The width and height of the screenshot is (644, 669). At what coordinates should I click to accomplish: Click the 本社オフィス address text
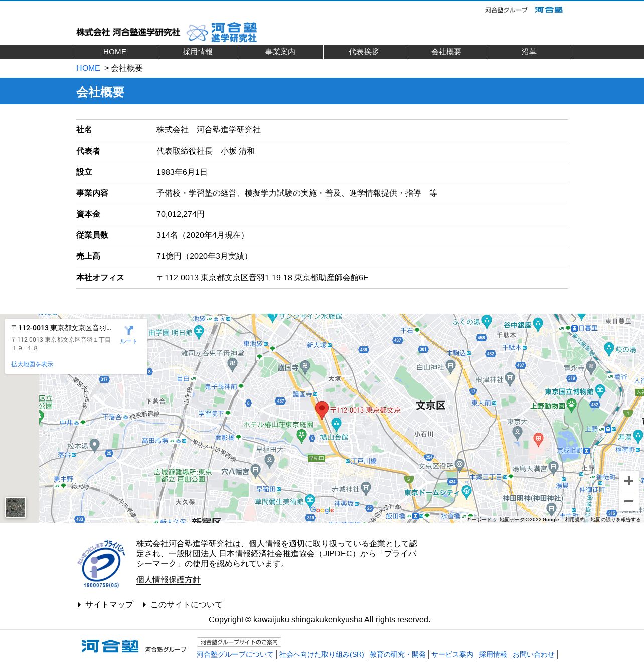pyautogui.click(x=262, y=278)
